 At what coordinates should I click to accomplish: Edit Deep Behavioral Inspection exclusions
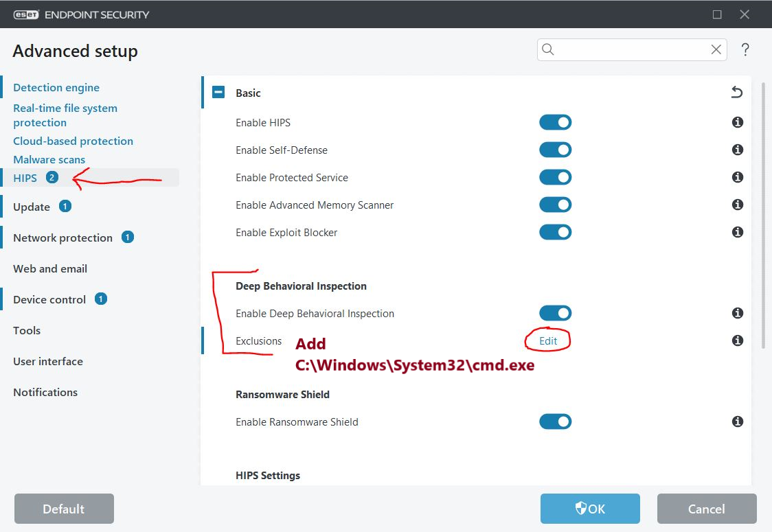click(x=548, y=340)
